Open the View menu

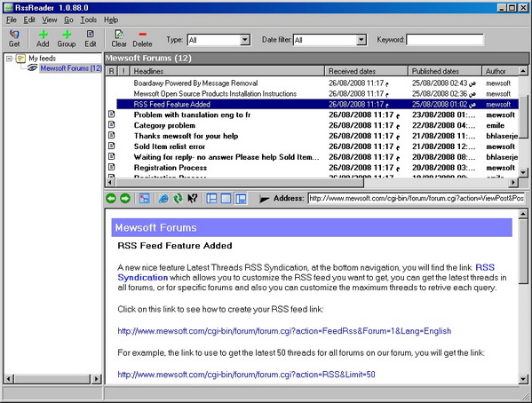click(x=49, y=20)
